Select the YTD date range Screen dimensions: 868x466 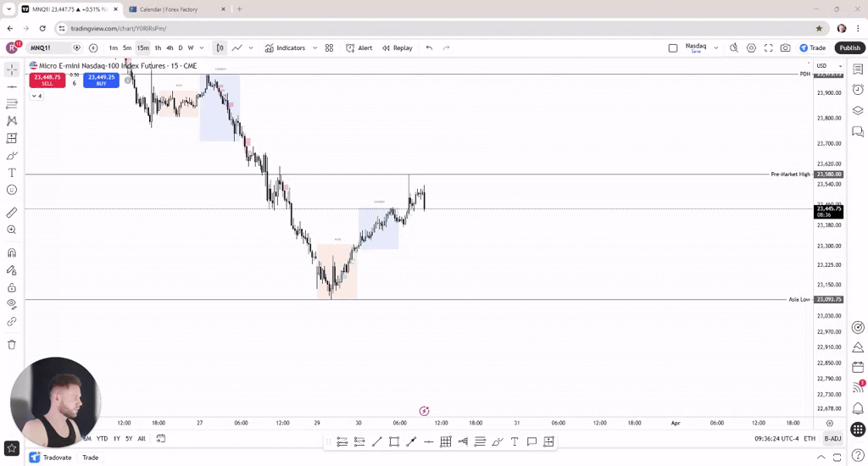[x=102, y=438]
